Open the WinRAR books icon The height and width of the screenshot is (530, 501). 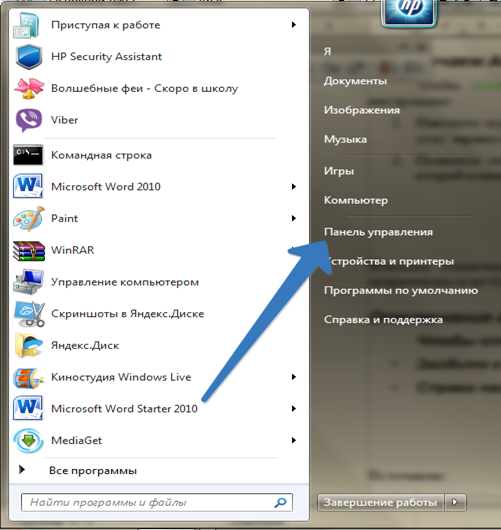29,250
